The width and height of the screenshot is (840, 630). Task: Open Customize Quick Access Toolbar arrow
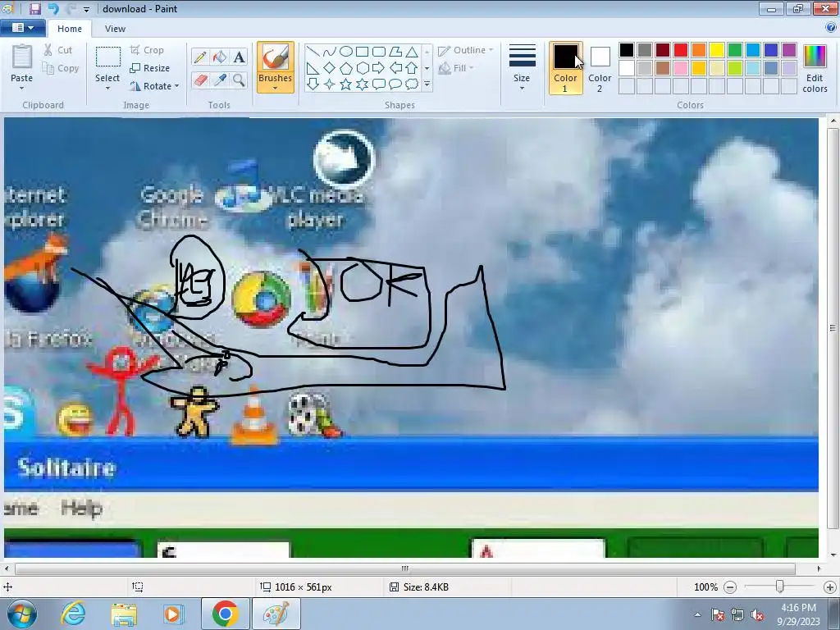(86, 9)
